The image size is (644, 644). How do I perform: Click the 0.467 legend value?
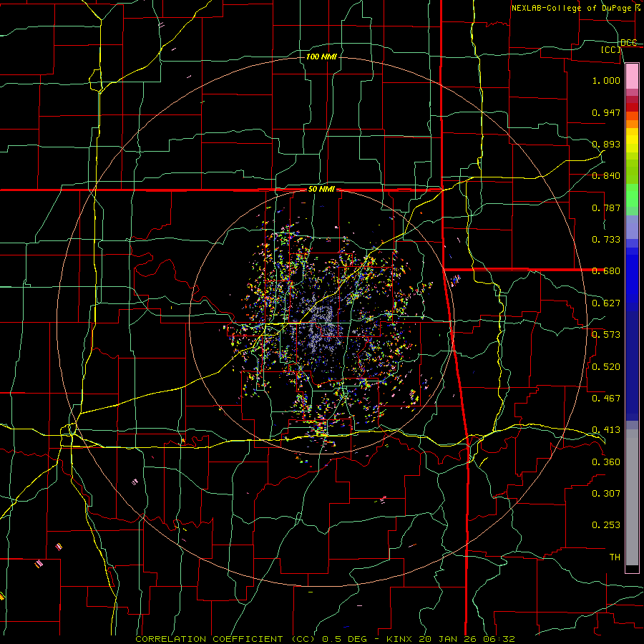pos(606,399)
